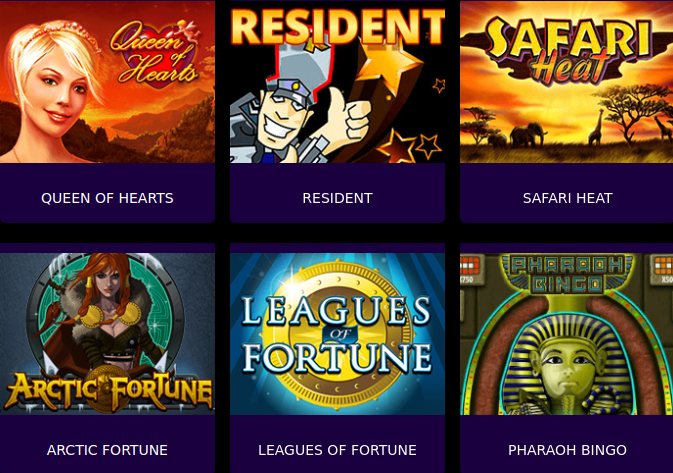Click the SAFARI HEAT title link

(x=567, y=198)
